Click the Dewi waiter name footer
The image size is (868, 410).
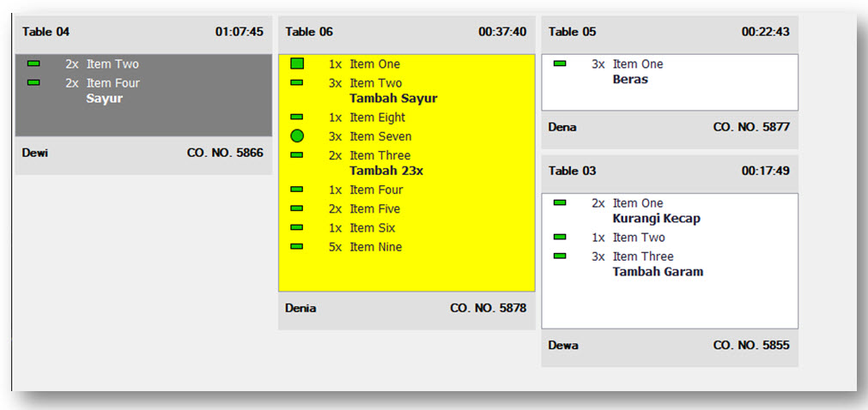point(35,153)
